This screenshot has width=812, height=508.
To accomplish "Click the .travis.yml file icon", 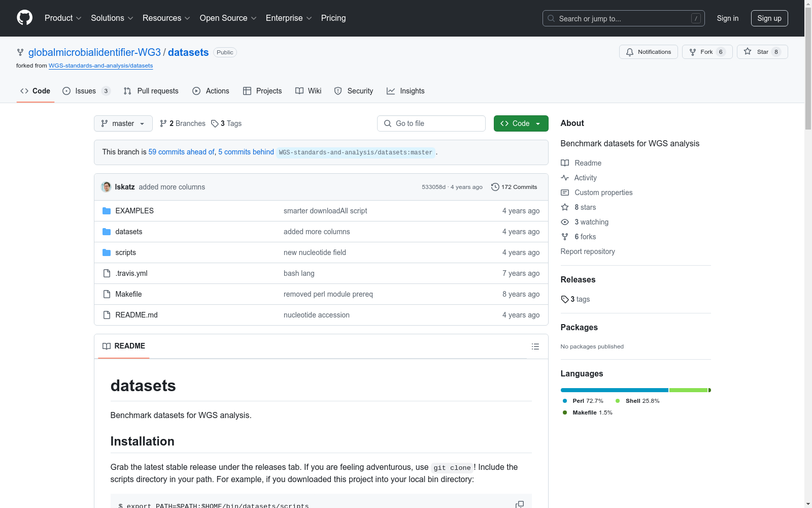I will 107,273.
